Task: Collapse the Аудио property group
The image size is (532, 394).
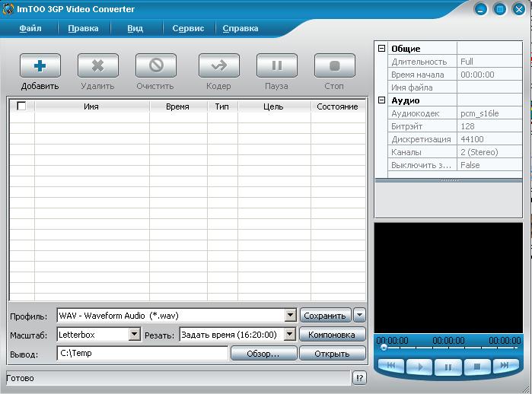Action: tap(382, 100)
